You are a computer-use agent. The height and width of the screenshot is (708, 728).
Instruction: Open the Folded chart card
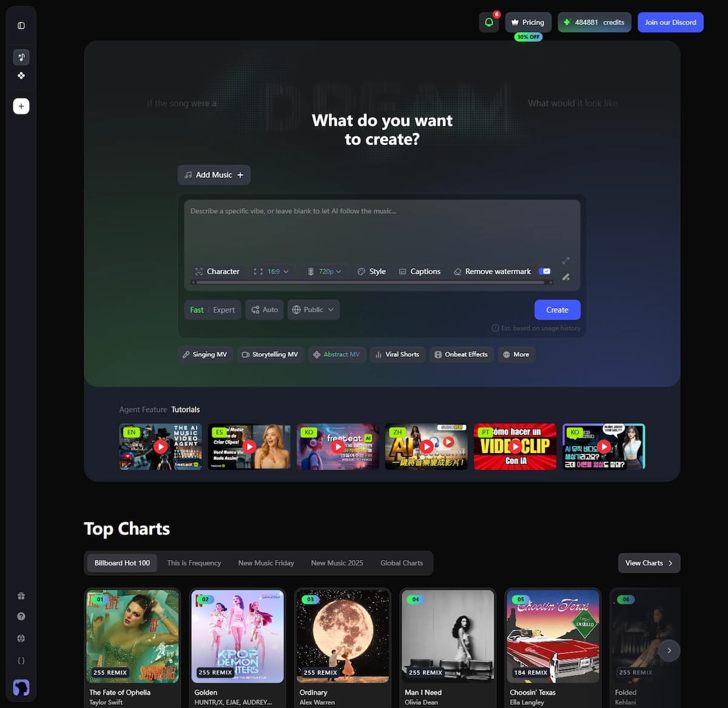[645, 647]
